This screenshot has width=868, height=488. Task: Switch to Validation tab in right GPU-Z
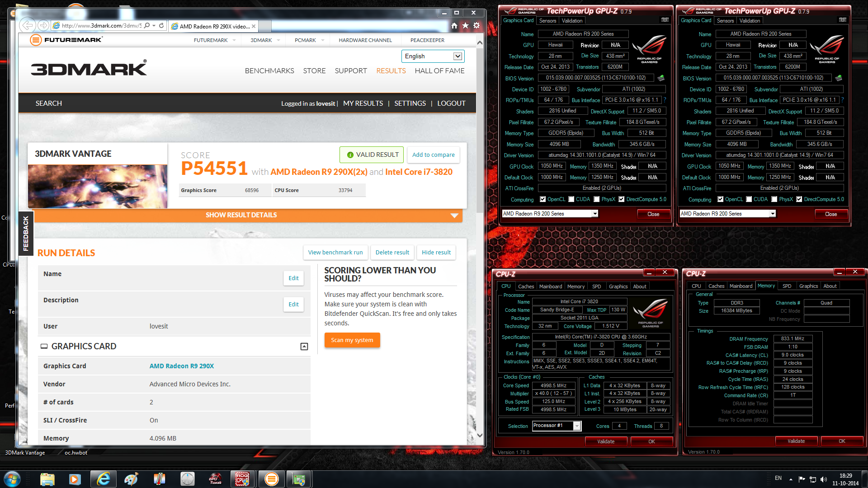[x=750, y=21]
